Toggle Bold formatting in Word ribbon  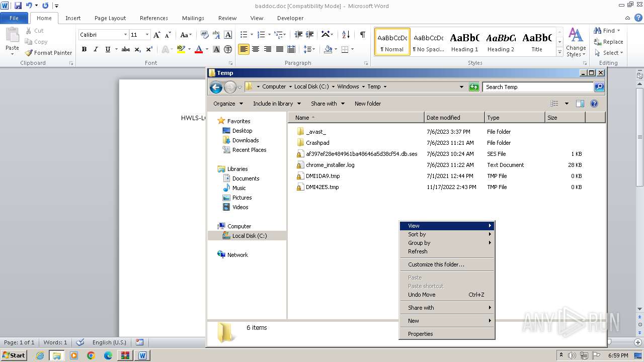(x=84, y=49)
